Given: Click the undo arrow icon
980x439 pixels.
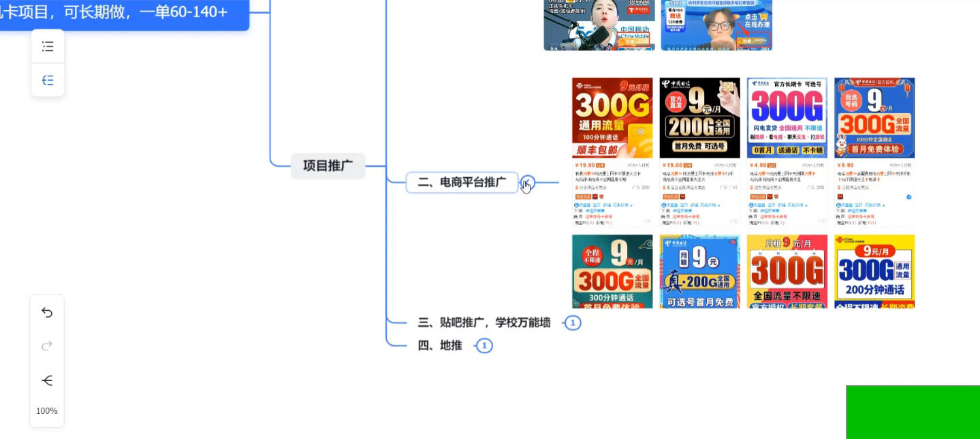Looking at the screenshot, I should coord(47,312).
